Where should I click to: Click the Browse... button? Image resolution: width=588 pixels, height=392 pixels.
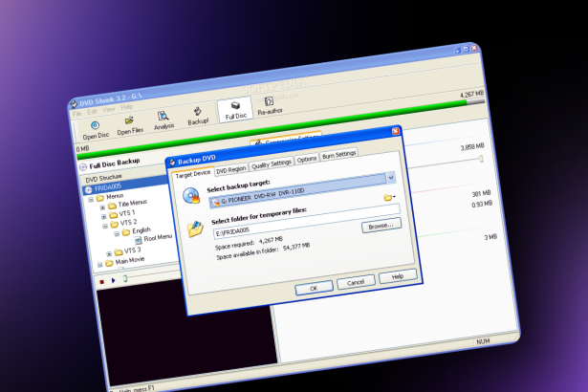(381, 226)
